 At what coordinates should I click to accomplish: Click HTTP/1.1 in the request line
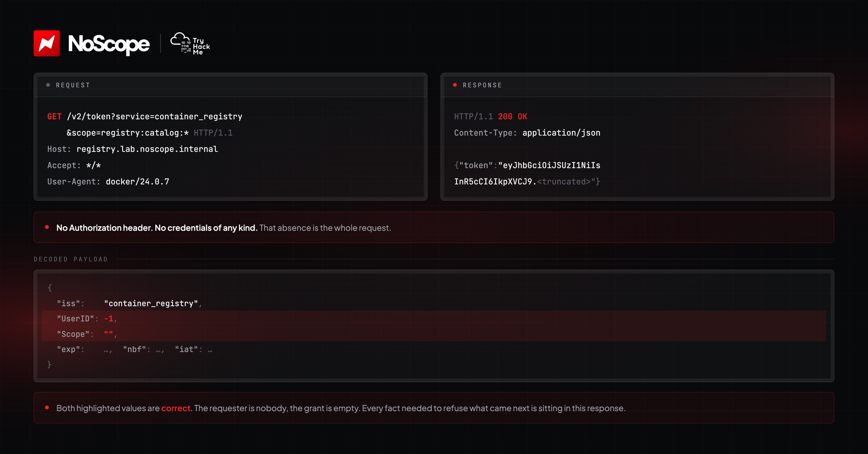(213, 133)
